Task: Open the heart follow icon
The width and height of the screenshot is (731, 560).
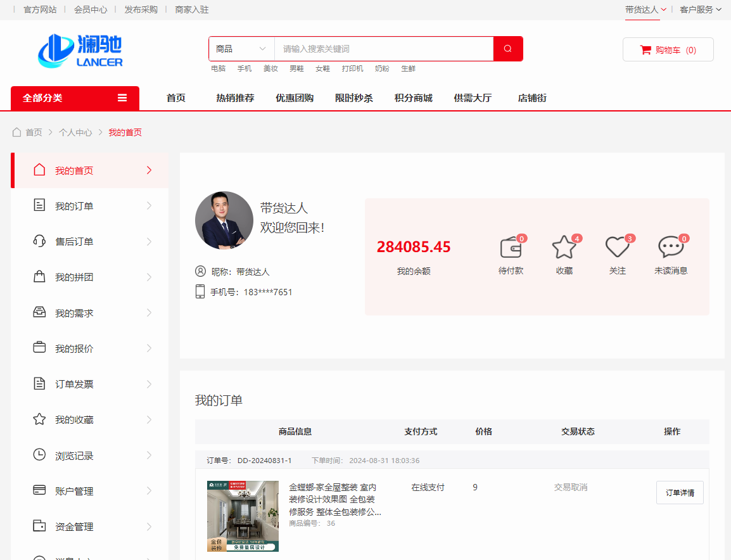Action: (617, 248)
